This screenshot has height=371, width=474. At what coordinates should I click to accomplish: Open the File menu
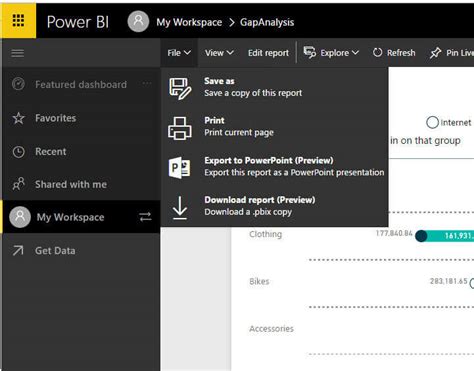click(179, 53)
